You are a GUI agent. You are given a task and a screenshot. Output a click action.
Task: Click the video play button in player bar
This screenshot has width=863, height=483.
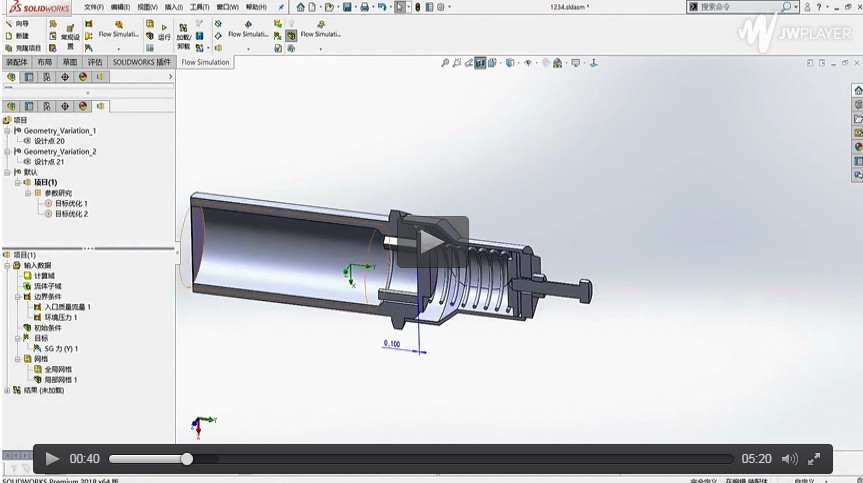(x=52, y=459)
